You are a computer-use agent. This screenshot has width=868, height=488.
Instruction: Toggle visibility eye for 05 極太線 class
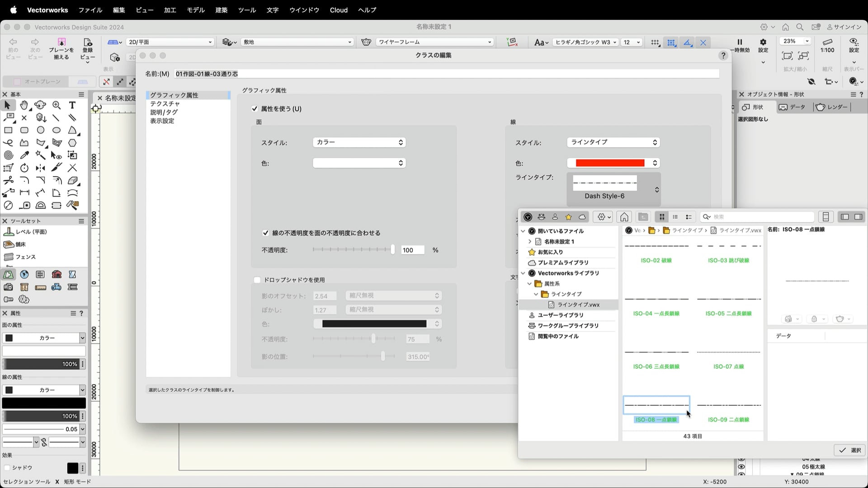point(741,467)
